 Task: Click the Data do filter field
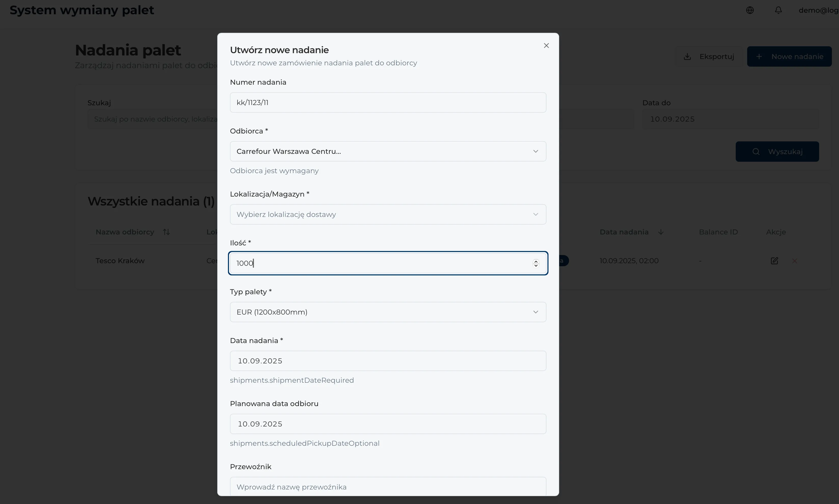730,119
